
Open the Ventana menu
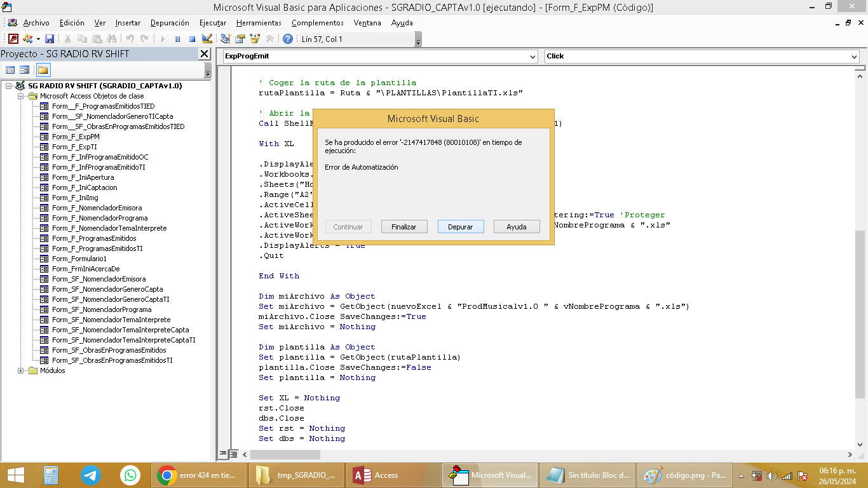367,23
